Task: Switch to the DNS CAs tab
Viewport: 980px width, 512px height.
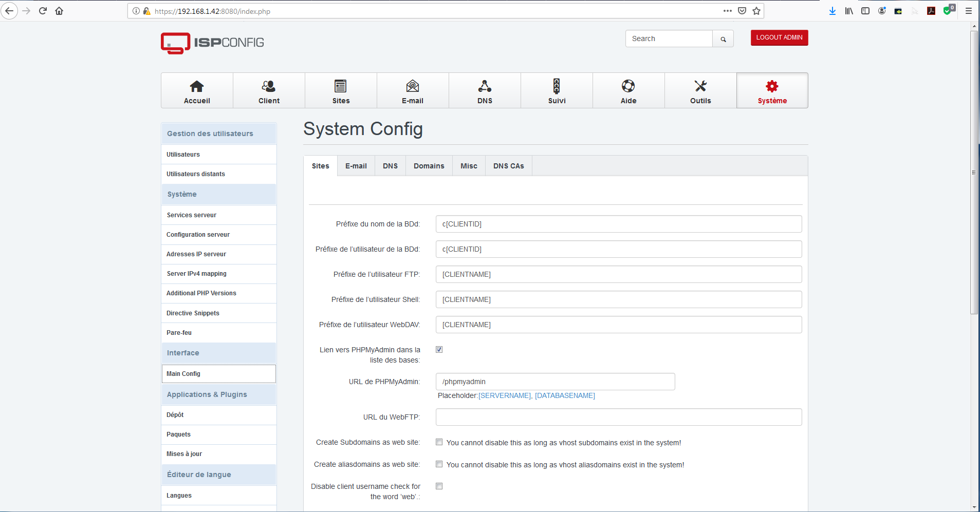Action: coord(509,166)
